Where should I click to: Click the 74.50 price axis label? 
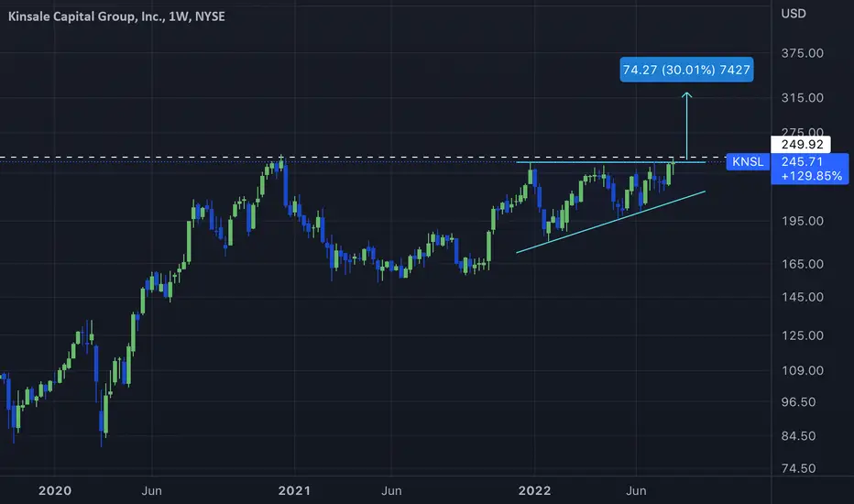(x=799, y=468)
